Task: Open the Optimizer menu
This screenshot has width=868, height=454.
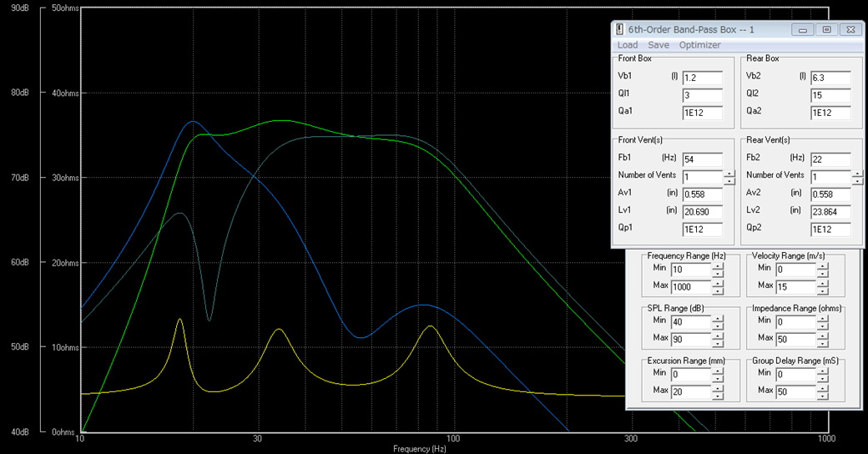Action: coord(699,45)
